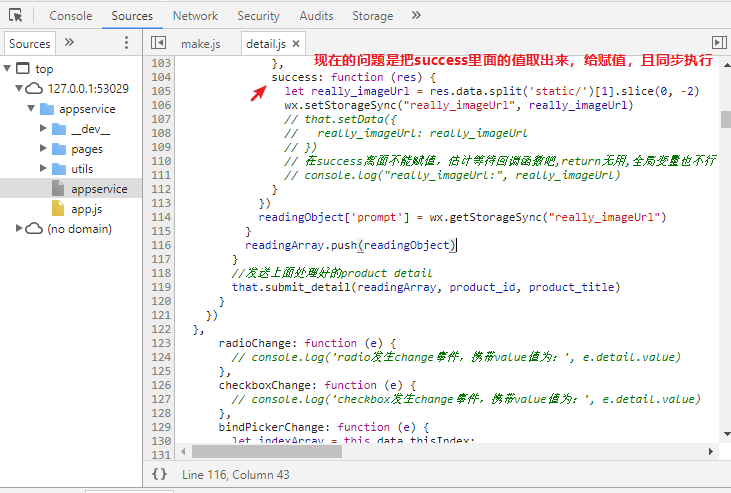Open the Network tab

[195, 16]
